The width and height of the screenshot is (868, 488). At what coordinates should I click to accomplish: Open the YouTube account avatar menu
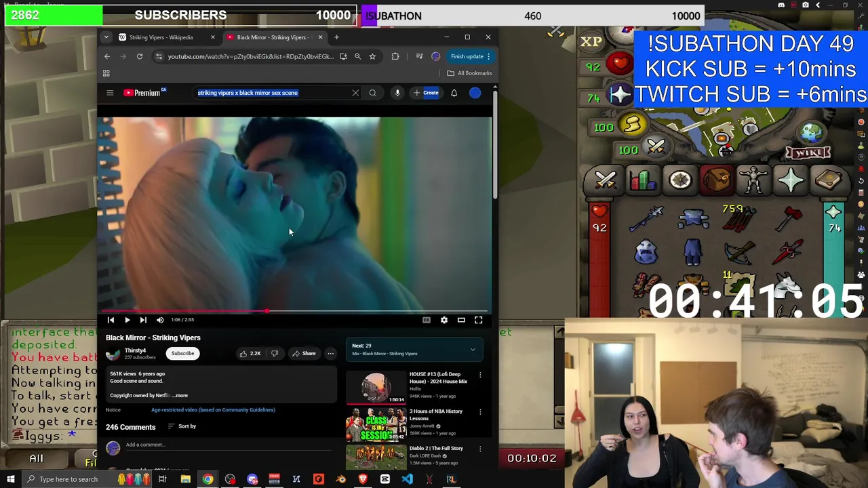coord(475,93)
